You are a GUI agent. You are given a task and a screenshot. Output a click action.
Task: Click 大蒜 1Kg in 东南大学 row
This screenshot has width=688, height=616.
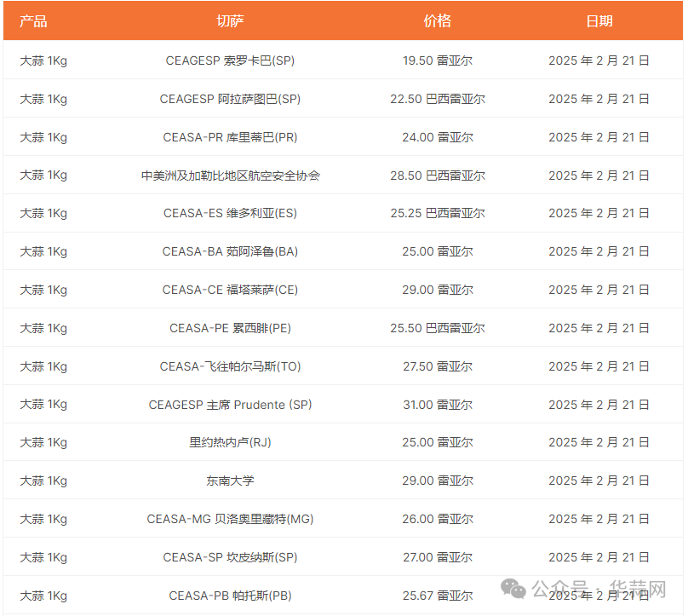tap(43, 481)
